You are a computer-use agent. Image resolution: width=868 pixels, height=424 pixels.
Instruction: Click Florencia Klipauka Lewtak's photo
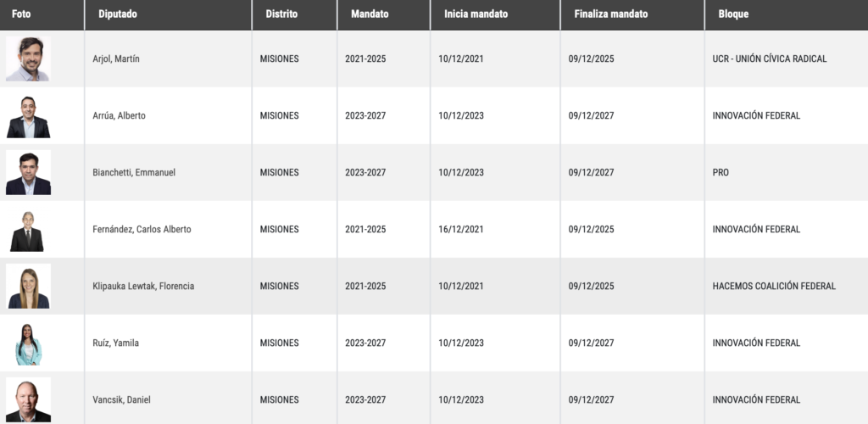(x=28, y=286)
